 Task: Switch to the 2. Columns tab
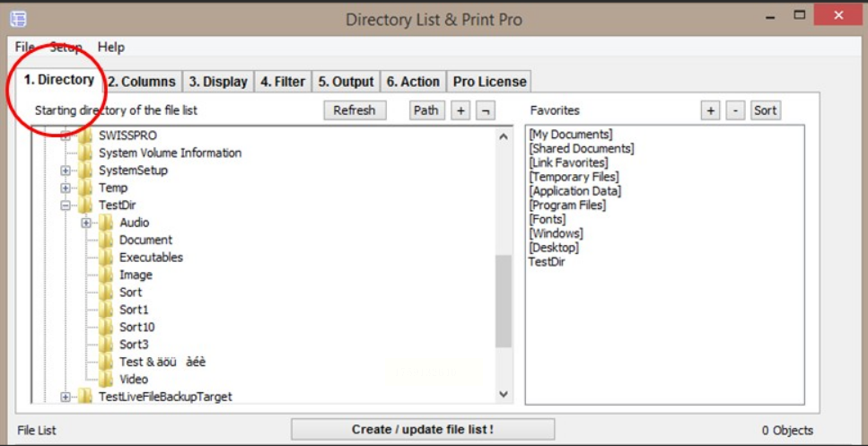click(x=142, y=82)
